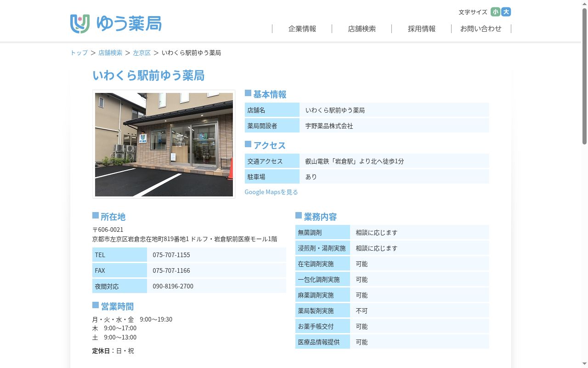588x368 pixels.
Task: Go to トップ breadcrumb link
Action: click(79, 53)
